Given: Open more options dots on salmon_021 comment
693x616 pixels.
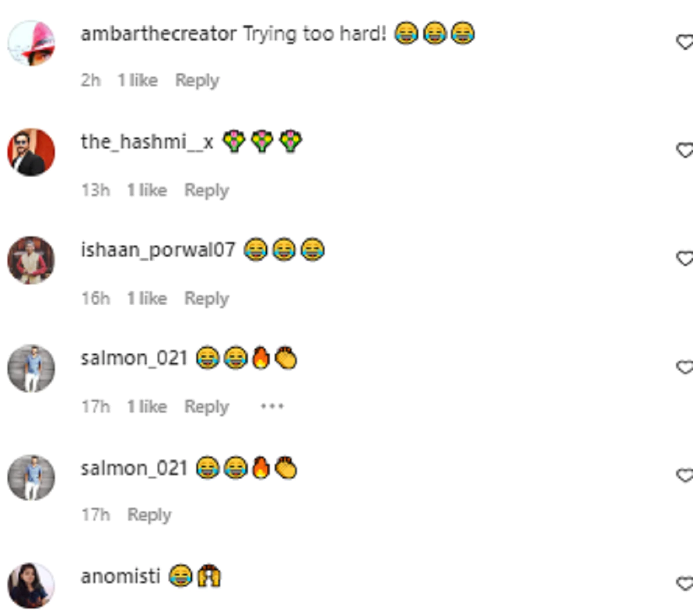Looking at the screenshot, I should tap(271, 406).
